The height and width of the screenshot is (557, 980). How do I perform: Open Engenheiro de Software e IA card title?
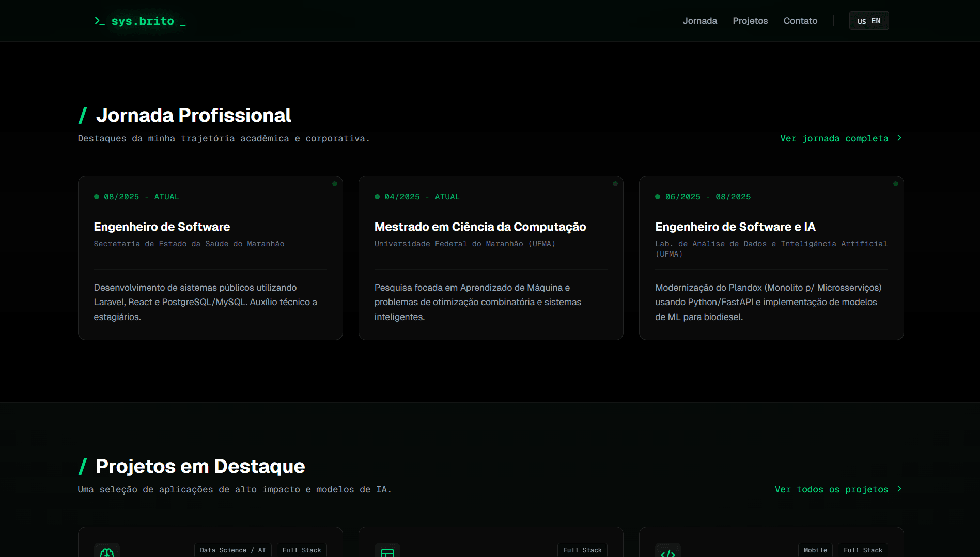tap(735, 227)
